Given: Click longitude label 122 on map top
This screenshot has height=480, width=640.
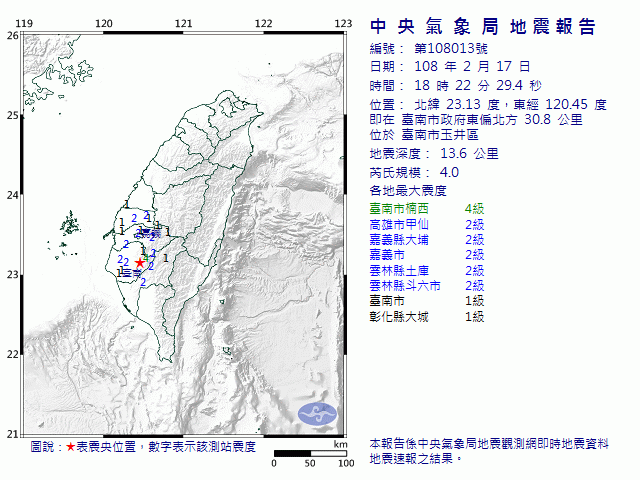Looking at the screenshot, I should pyautogui.click(x=263, y=24).
